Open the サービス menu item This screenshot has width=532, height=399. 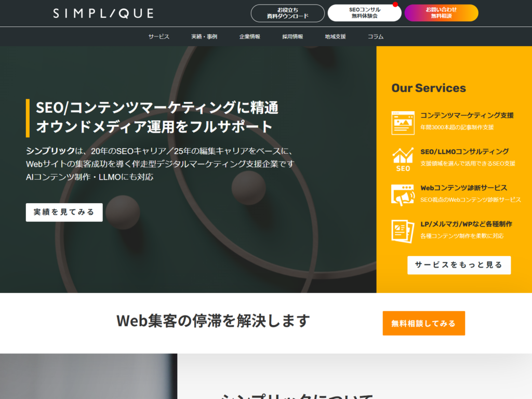pyautogui.click(x=158, y=36)
